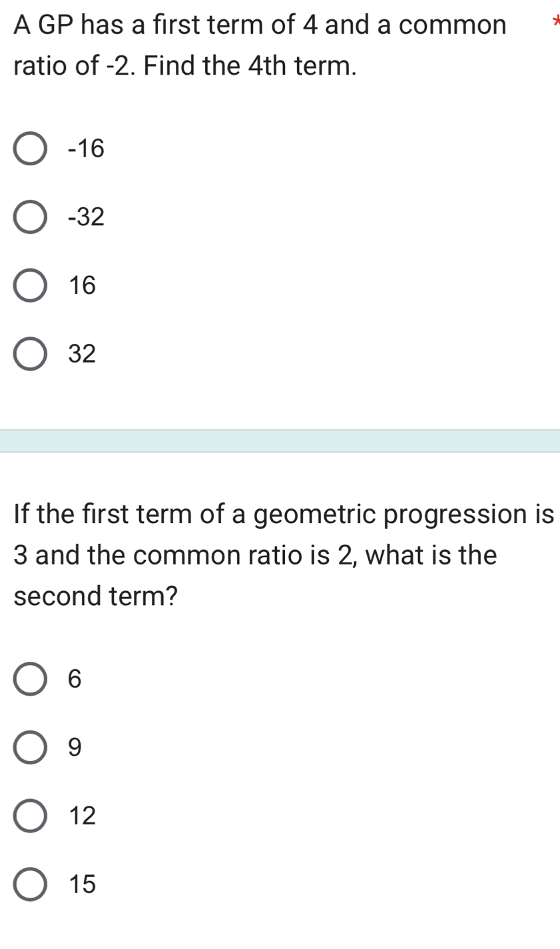Select the radio circle beside -16
The width and height of the screenshot is (560, 949).
[31, 149]
